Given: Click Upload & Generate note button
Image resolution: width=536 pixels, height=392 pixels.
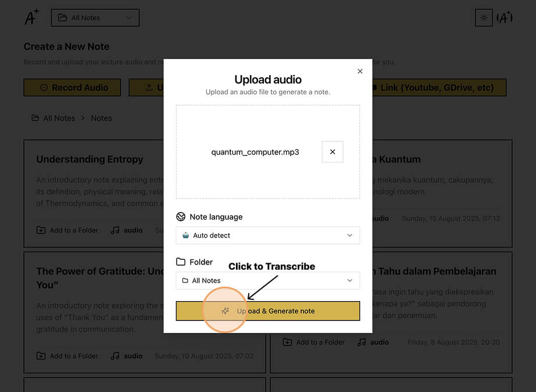Looking at the screenshot, I should point(267,311).
